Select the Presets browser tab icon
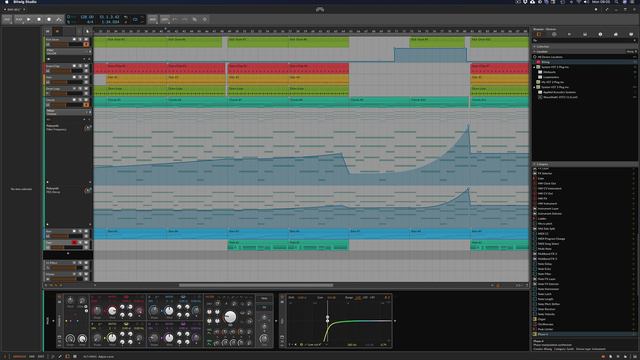Screen dimensions: 640x360 [x=554, y=35]
